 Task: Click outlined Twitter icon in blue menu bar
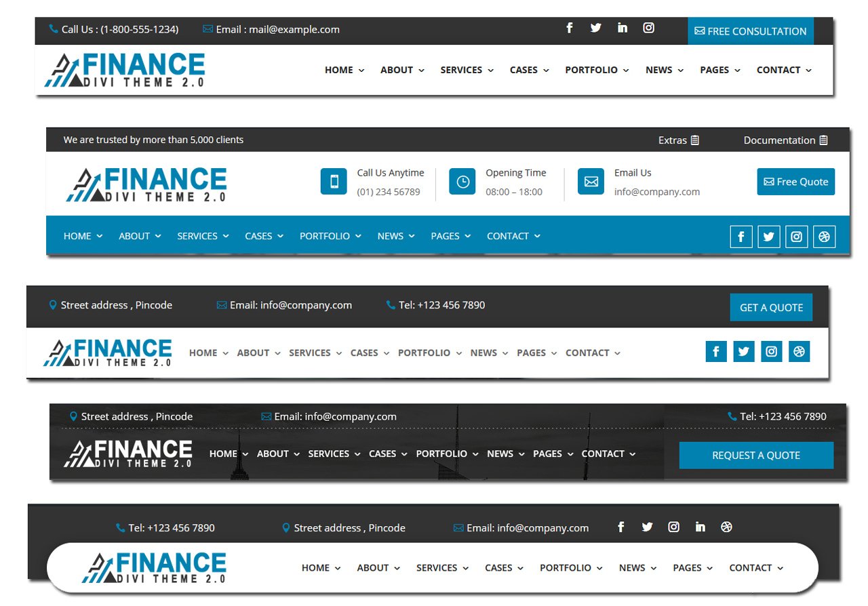click(x=769, y=237)
